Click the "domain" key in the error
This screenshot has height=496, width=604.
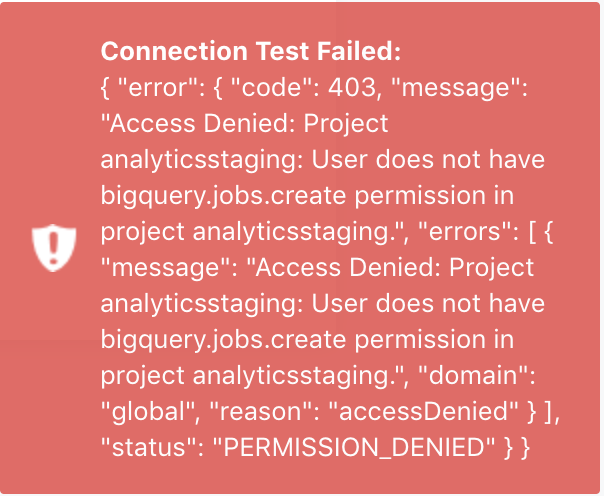coord(476,375)
